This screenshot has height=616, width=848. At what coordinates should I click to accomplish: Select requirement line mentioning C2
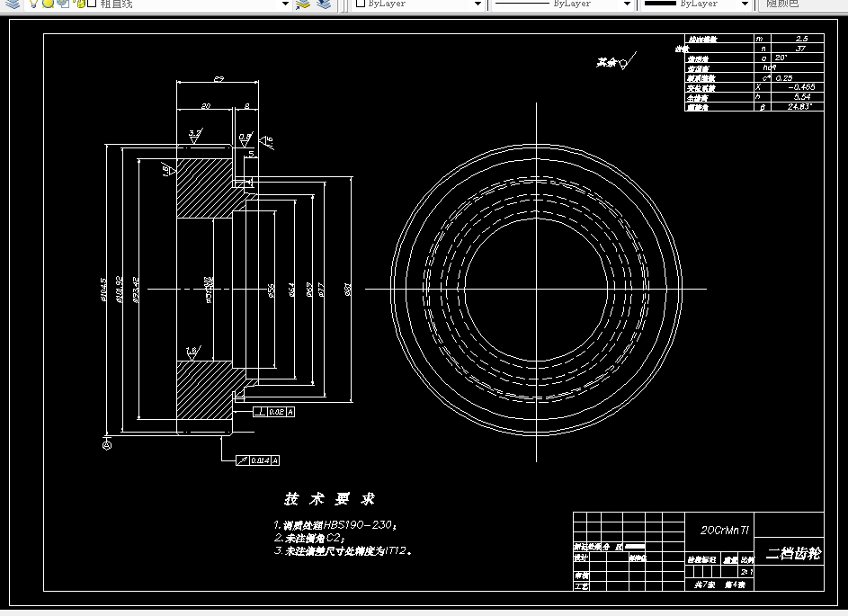coord(310,538)
